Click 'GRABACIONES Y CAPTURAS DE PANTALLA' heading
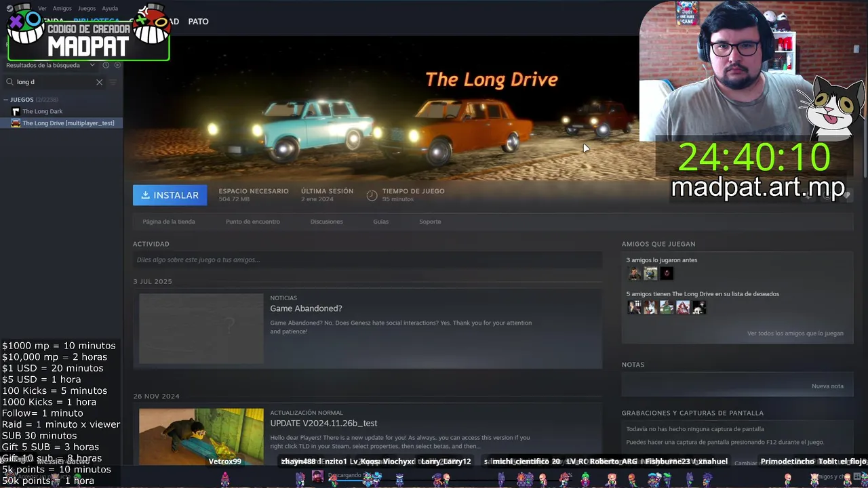 (692, 413)
